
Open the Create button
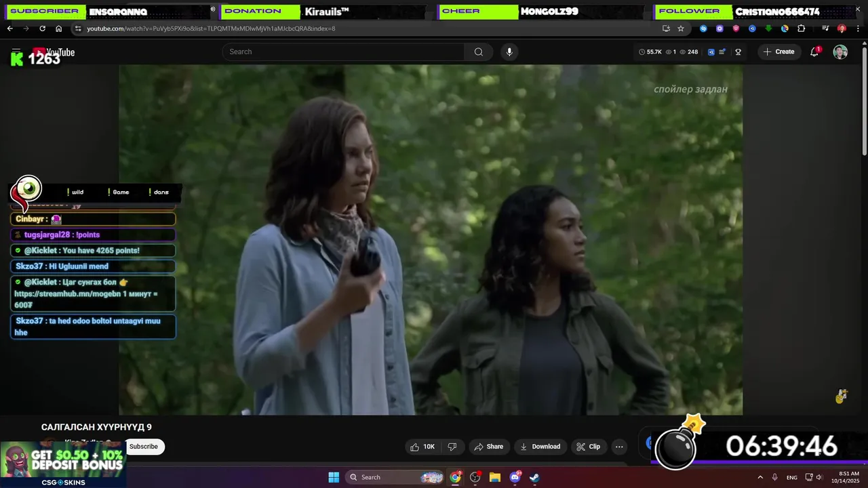click(x=778, y=52)
